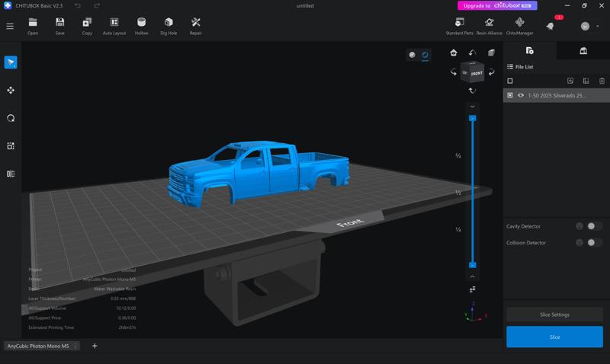This screenshot has height=364, width=610.
Task: Click the Hollow tool icon
Action: (x=141, y=26)
